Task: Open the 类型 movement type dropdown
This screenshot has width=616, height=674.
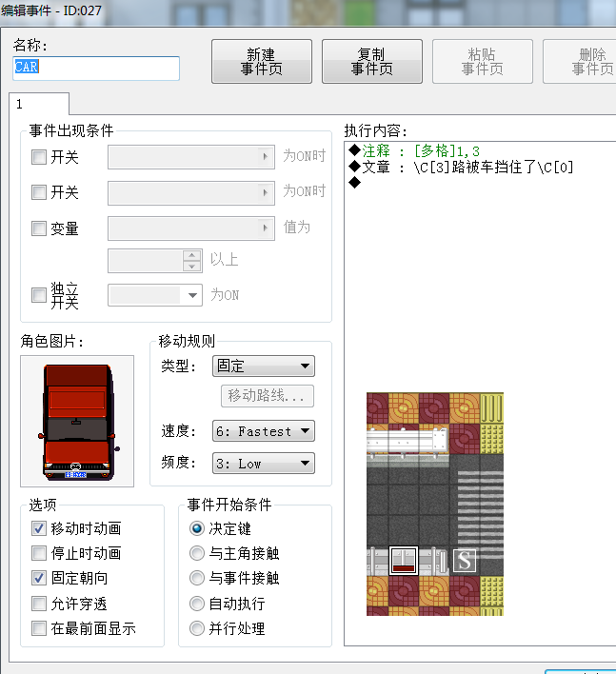Action: (x=264, y=367)
